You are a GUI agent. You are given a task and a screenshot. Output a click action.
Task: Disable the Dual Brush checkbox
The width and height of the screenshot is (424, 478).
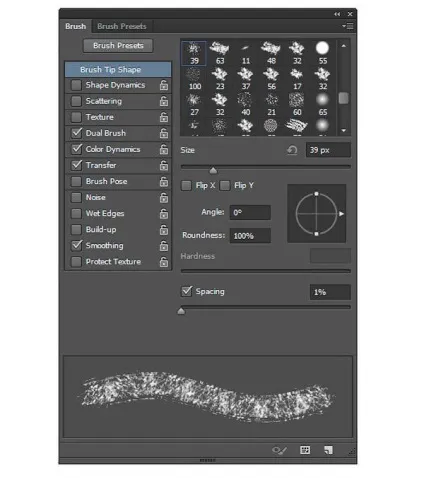coord(76,133)
